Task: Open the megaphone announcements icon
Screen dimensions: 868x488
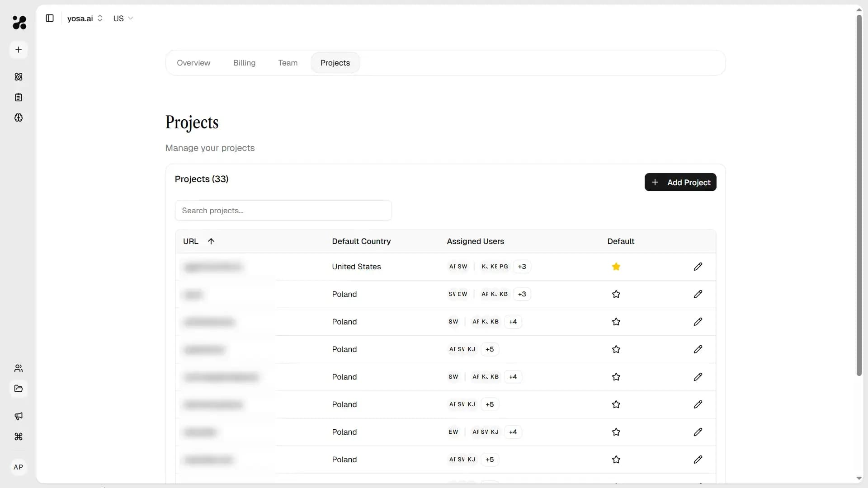Action: 19,416
